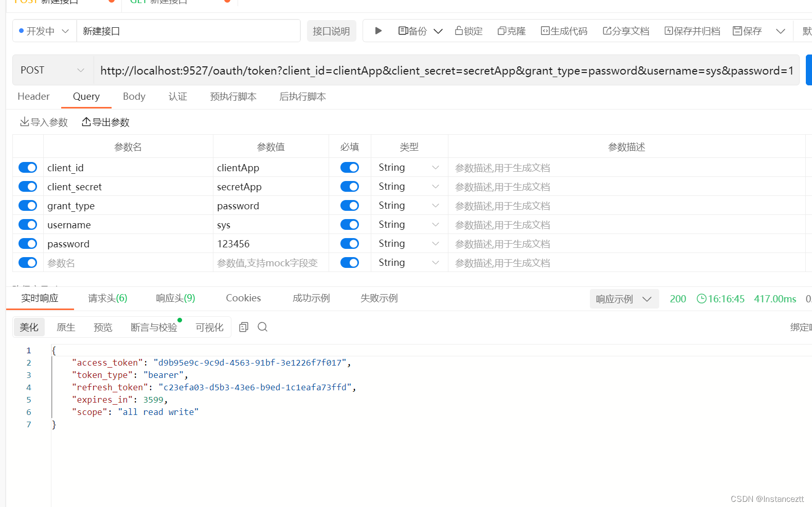
Task: Open type dropdown for client_secret row
Action: point(409,187)
